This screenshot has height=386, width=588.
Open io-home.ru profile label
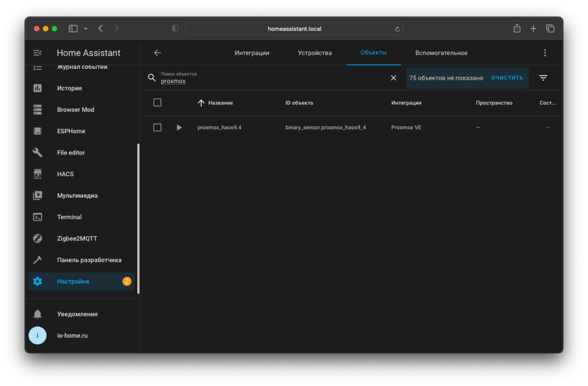tap(72, 335)
